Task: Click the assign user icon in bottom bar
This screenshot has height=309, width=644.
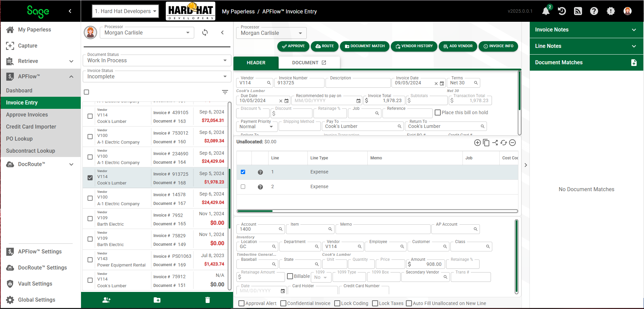Action: pos(106,300)
